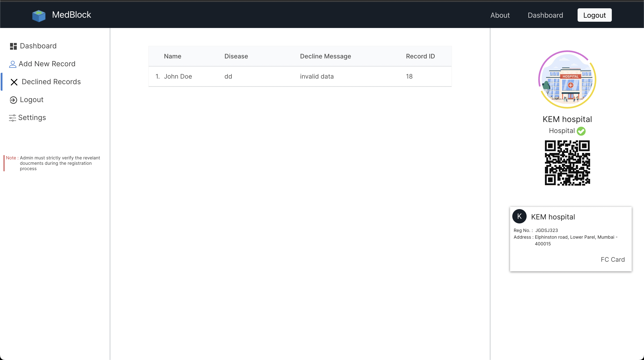Go to Settings from the sidebar
The height and width of the screenshot is (360, 644).
(32, 117)
